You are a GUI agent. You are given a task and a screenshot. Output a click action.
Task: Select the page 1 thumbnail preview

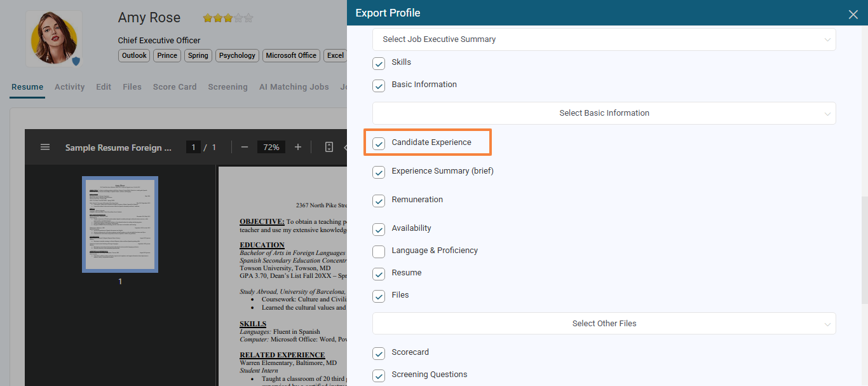tap(120, 225)
